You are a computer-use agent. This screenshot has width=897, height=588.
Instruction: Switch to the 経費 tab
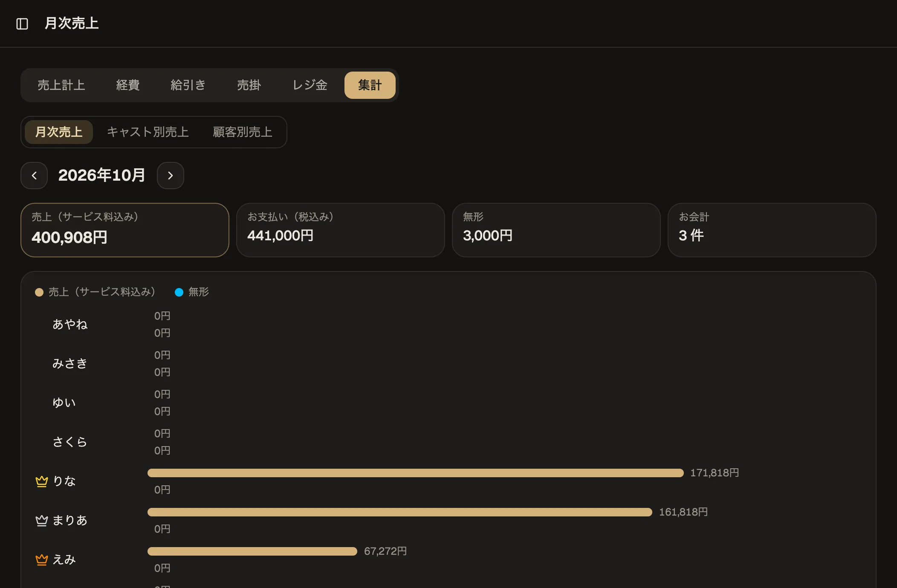point(128,85)
